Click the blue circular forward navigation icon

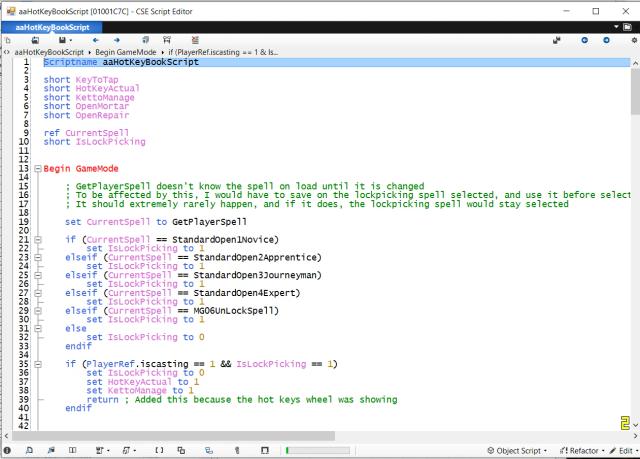pyautogui.click(x=607, y=40)
